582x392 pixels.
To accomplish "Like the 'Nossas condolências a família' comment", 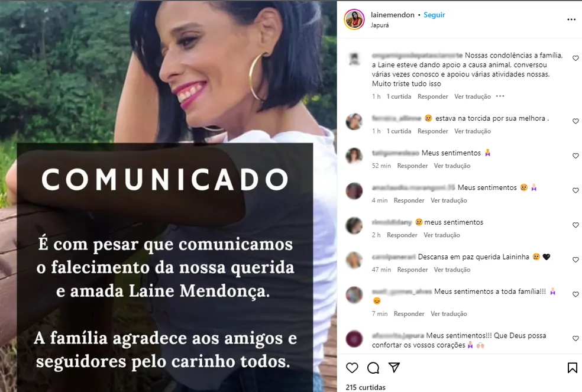I will point(575,59).
